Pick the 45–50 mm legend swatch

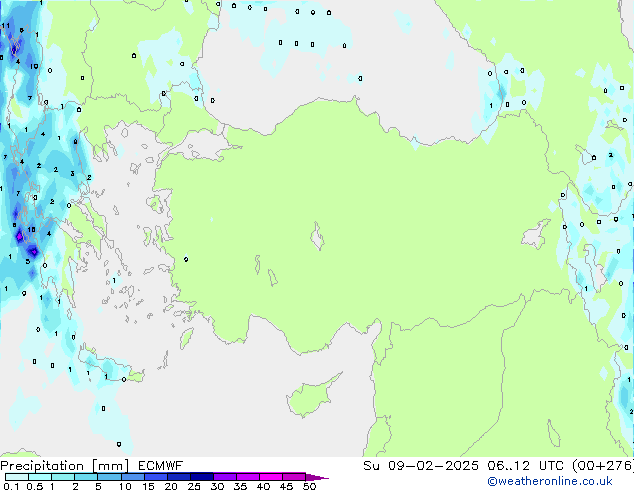click(294, 477)
